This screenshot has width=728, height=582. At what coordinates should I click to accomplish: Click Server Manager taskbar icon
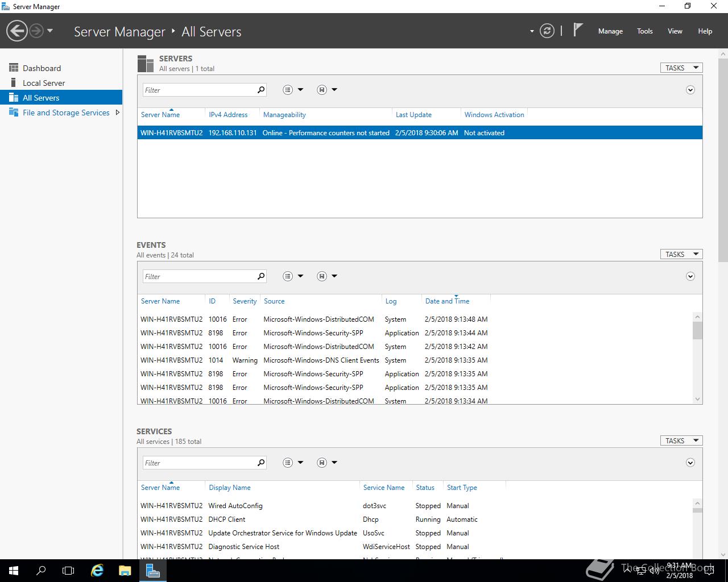(x=152, y=571)
